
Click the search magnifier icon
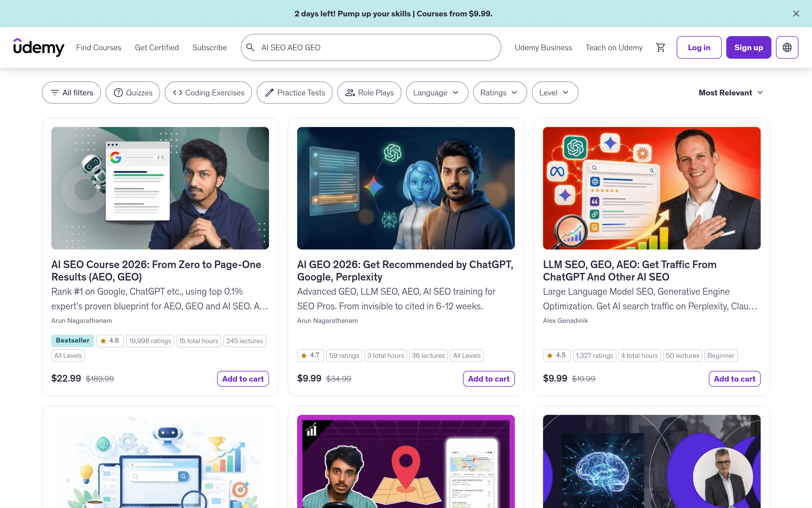point(250,47)
